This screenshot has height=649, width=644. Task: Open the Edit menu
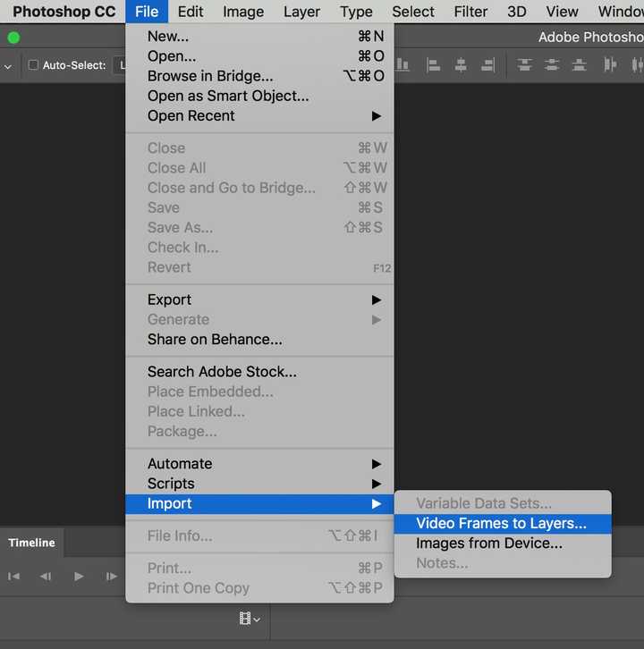click(x=191, y=12)
